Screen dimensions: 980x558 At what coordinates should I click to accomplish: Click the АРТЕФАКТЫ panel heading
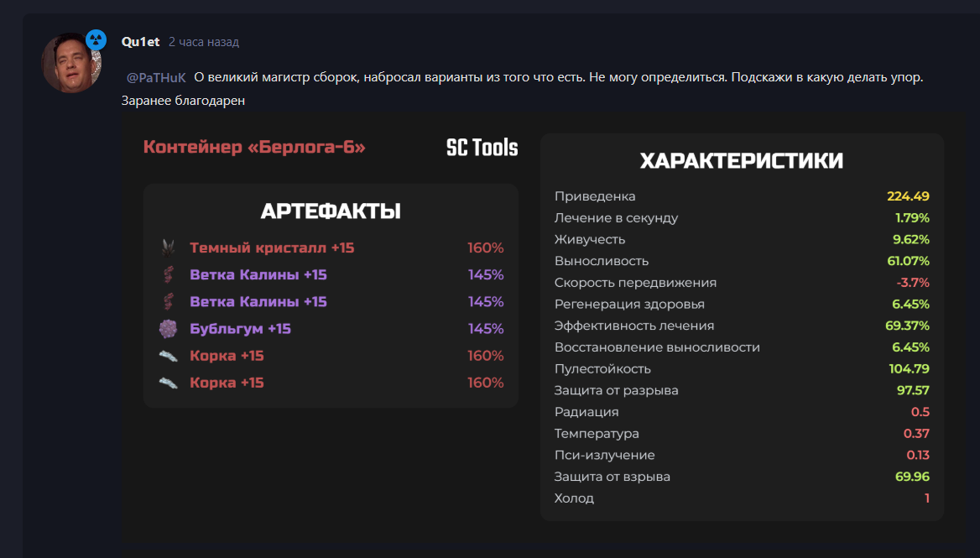coord(331,211)
